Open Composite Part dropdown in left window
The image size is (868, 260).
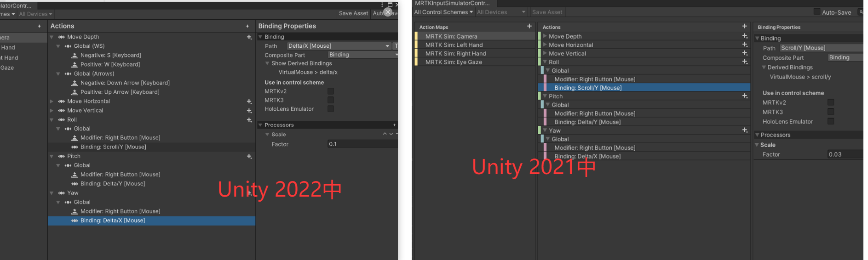point(362,55)
